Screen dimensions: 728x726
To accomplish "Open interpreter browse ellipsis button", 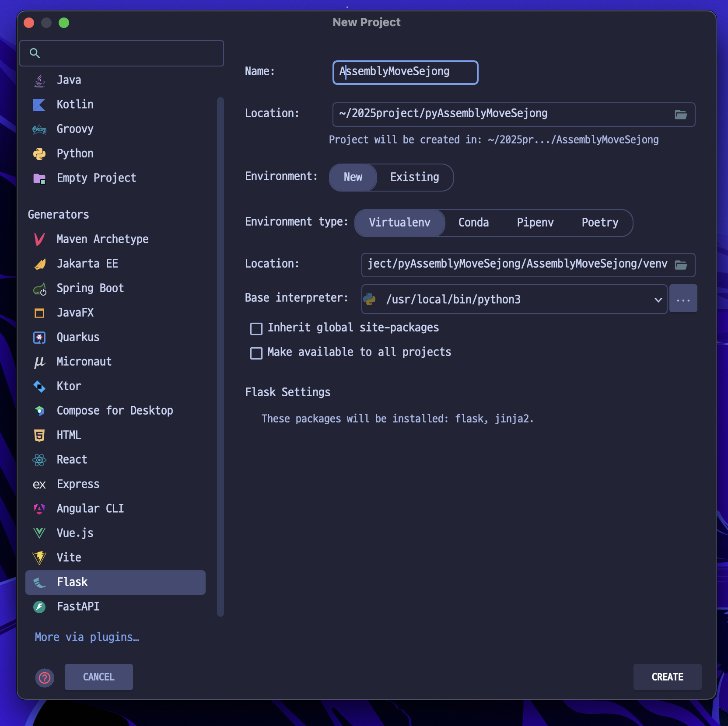I will [x=683, y=299].
